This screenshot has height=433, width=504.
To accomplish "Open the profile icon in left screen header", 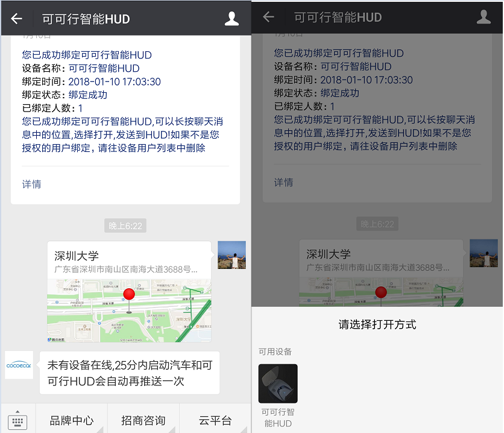I will 232,19.
